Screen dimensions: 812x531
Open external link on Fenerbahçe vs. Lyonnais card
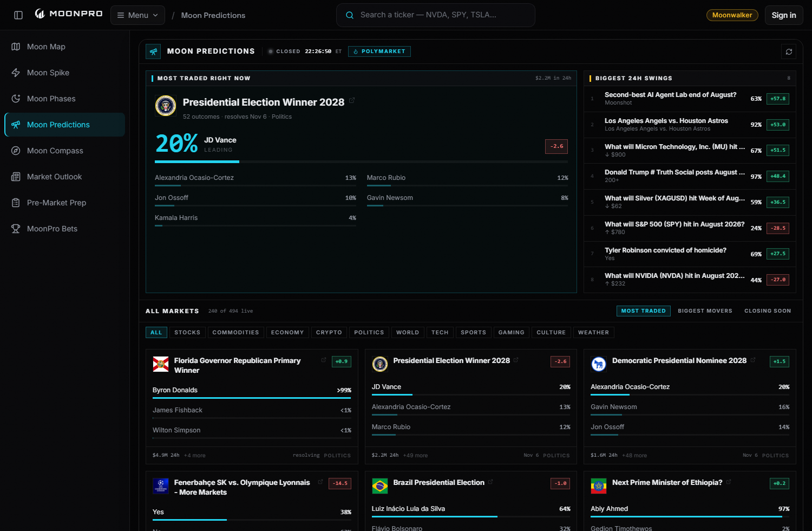(320, 482)
